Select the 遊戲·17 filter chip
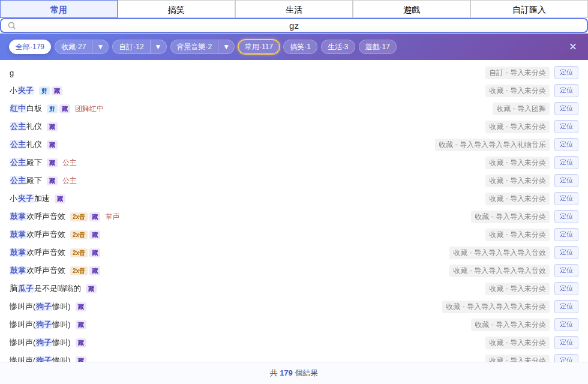The image size is (588, 384). pyautogui.click(x=377, y=47)
